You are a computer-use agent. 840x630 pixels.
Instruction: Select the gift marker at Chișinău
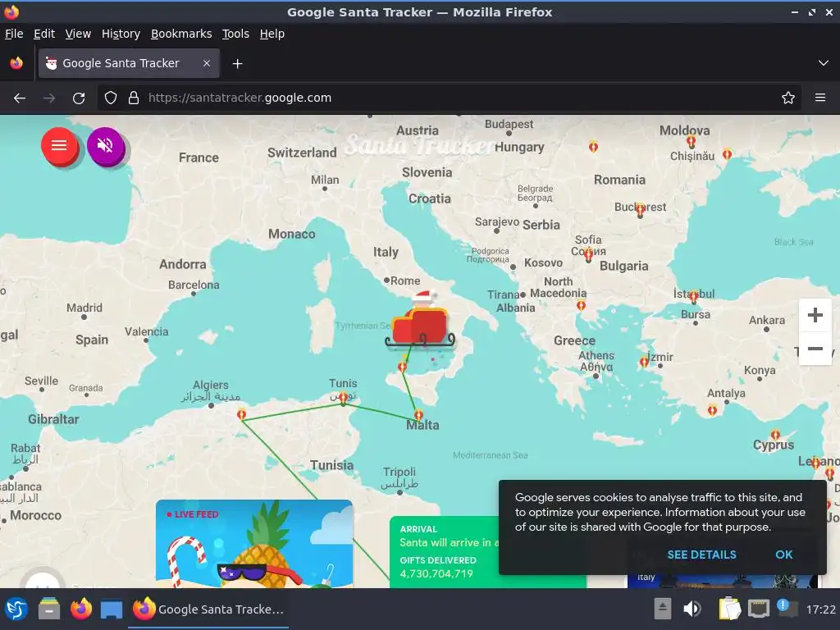pyautogui.click(x=691, y=141)
